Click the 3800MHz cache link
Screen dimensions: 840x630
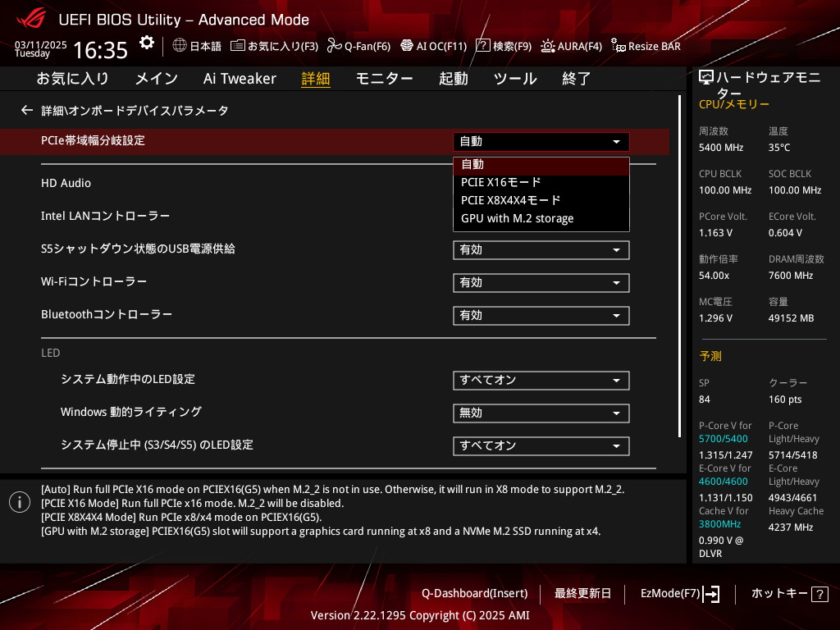point(719,524)
